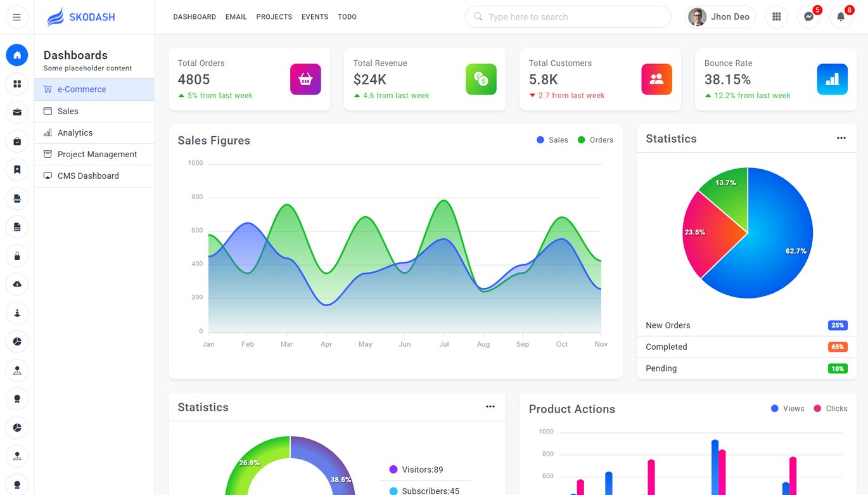Click the magnifier icon in search box
868x495 pixels.
[478, 17]
